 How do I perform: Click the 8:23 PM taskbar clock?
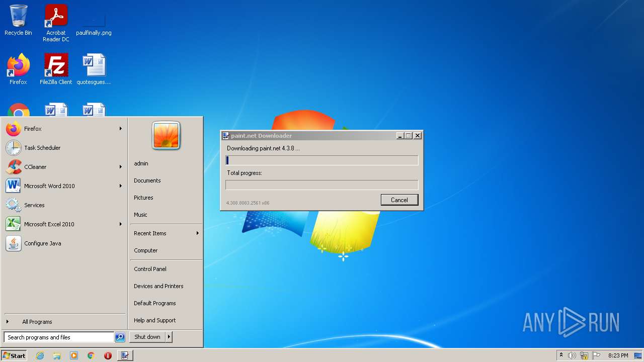(618, 355)
